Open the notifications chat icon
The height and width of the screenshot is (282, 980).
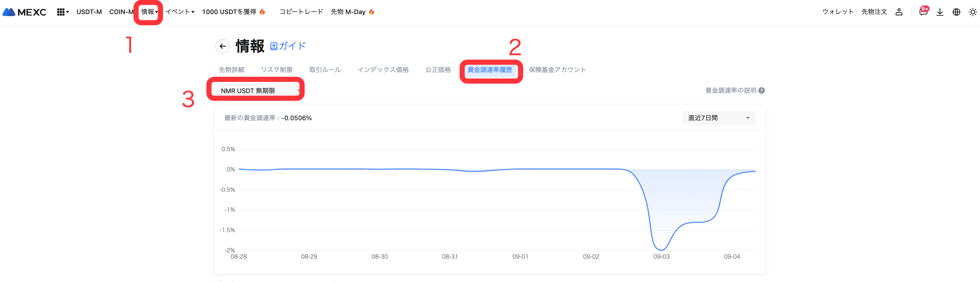click(x=923, y=12)
